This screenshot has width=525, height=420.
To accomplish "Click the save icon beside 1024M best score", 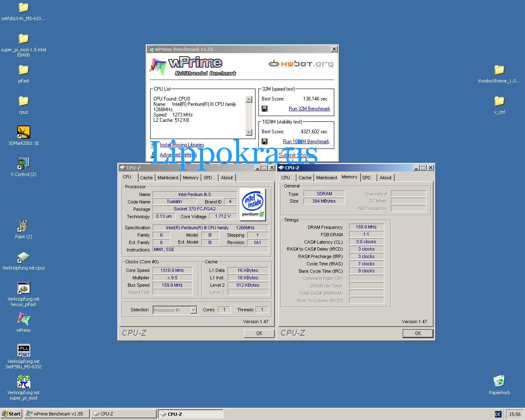I will pyautogui.click(x=265, y=142).
